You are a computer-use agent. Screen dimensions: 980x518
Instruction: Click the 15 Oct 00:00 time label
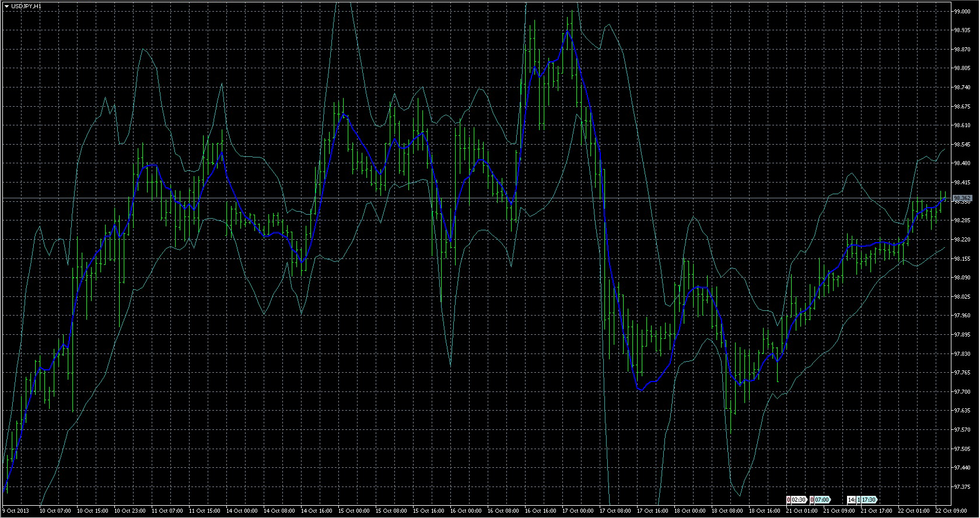point(354,511)
